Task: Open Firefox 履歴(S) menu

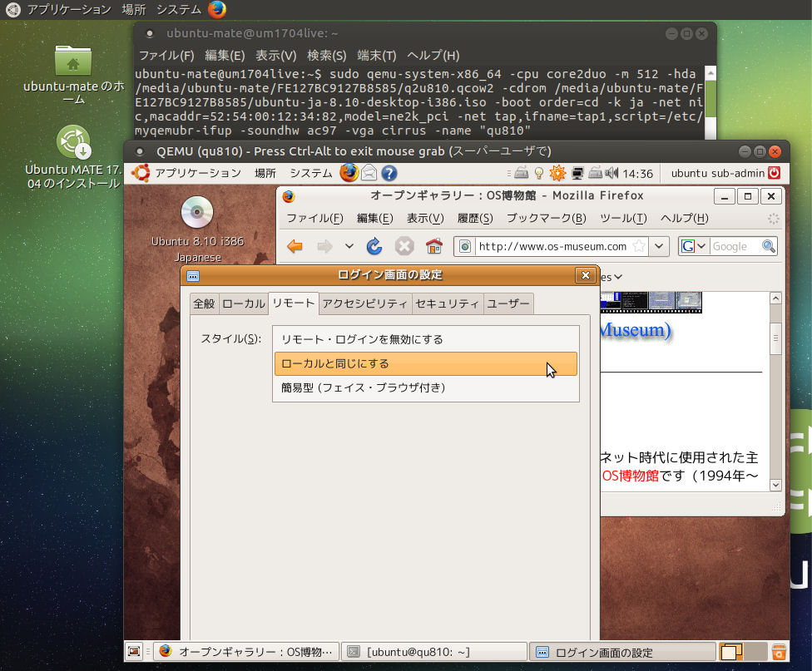Action: pos(475,219)
